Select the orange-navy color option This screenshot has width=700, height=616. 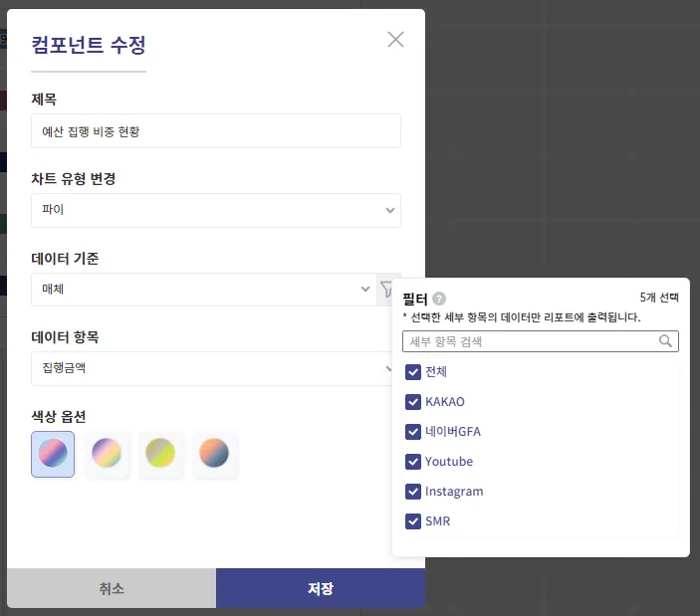tap(214, 454)
